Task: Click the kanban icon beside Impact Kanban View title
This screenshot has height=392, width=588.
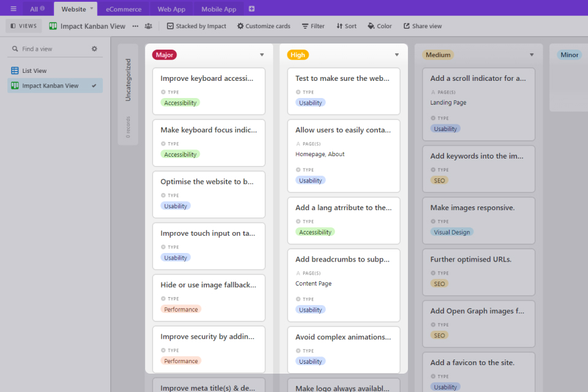Action: coord(53,26)
